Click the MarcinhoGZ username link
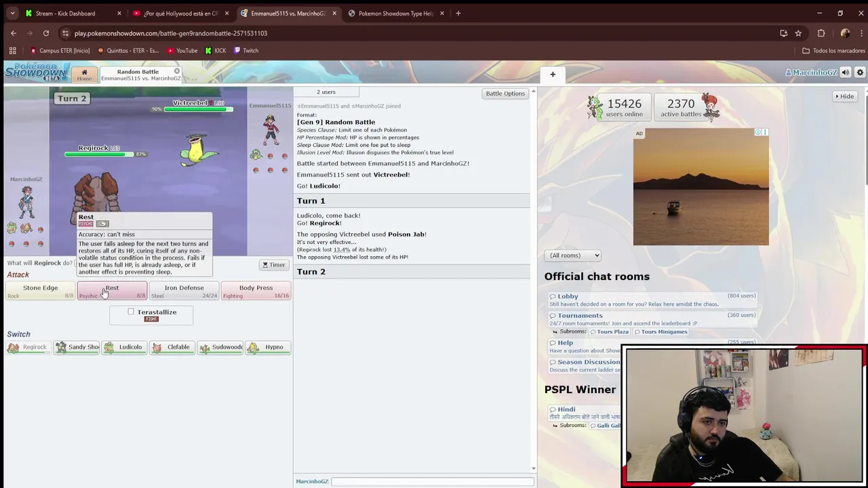 click(811, 73)
